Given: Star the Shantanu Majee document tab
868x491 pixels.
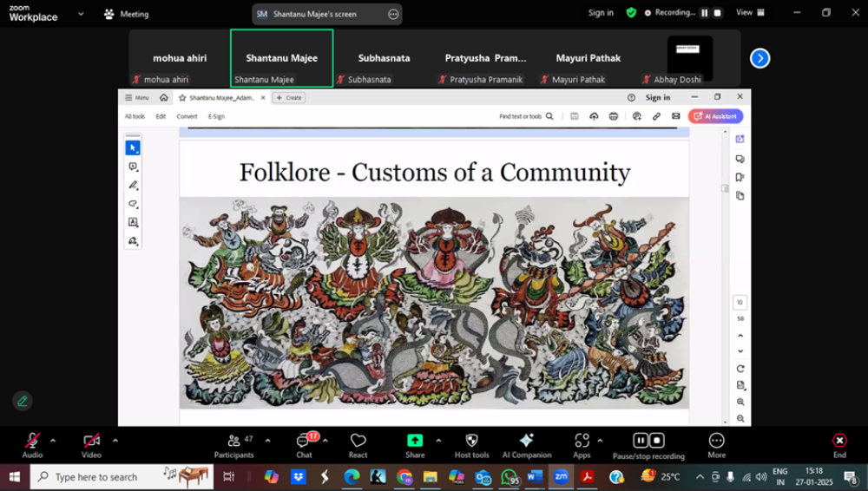Looking at the screenshot, I should tap(182, 98).
